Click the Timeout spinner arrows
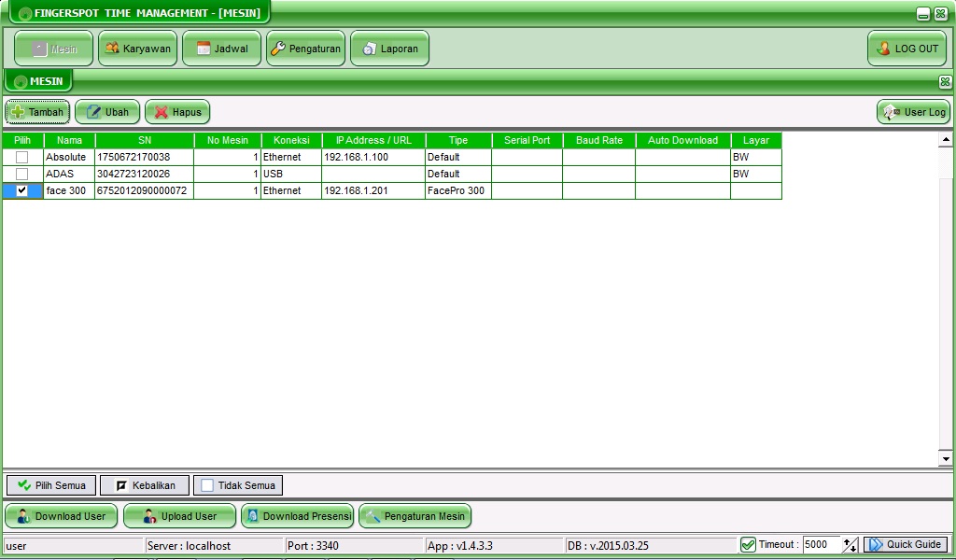Screen dimensions: 956x560 coord(851,545)
